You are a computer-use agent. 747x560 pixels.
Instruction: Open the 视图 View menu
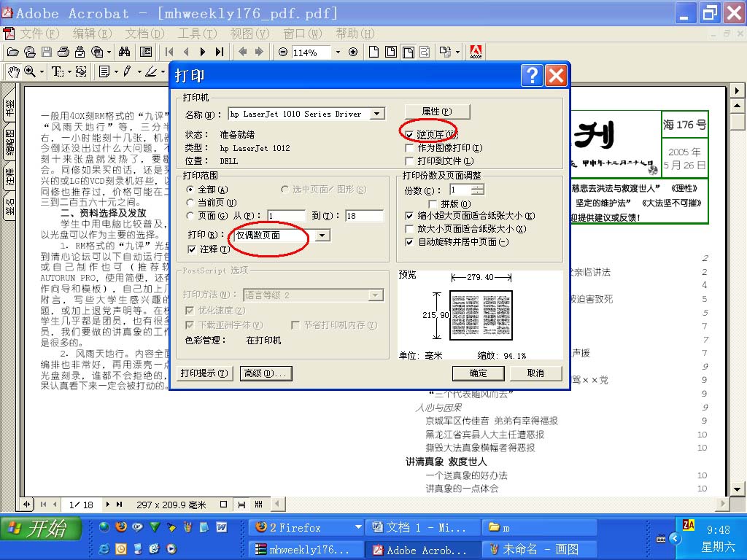pyautogui.click(x=249, y=34)
